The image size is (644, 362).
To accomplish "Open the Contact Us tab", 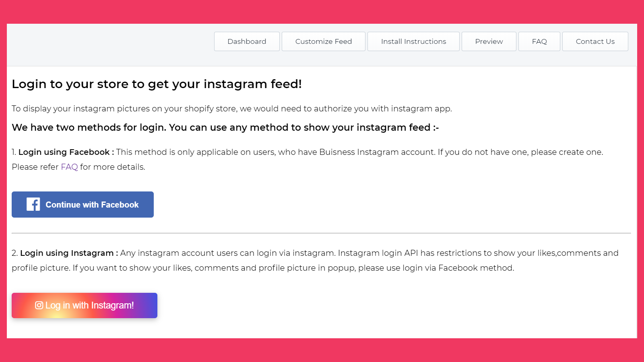I will (595, 41).
